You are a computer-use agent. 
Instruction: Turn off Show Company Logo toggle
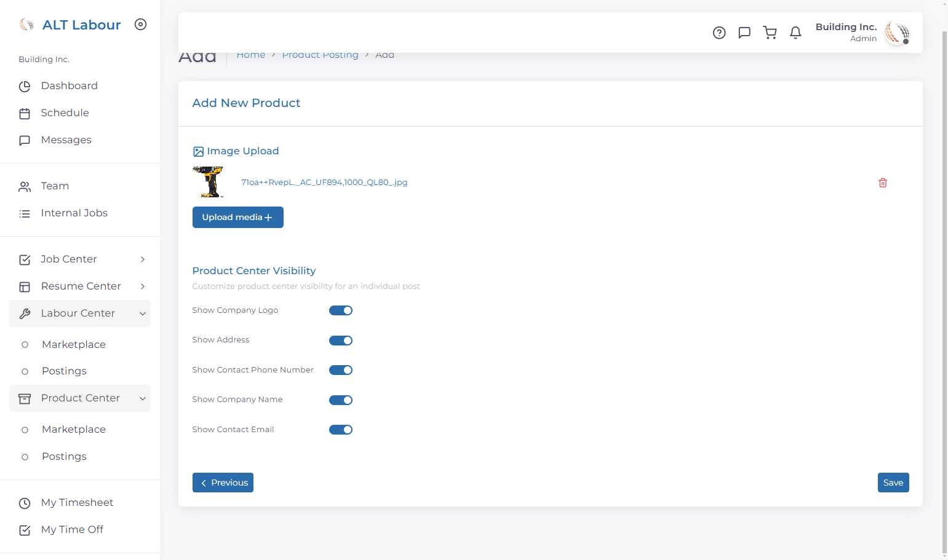[x=341, y=310]
